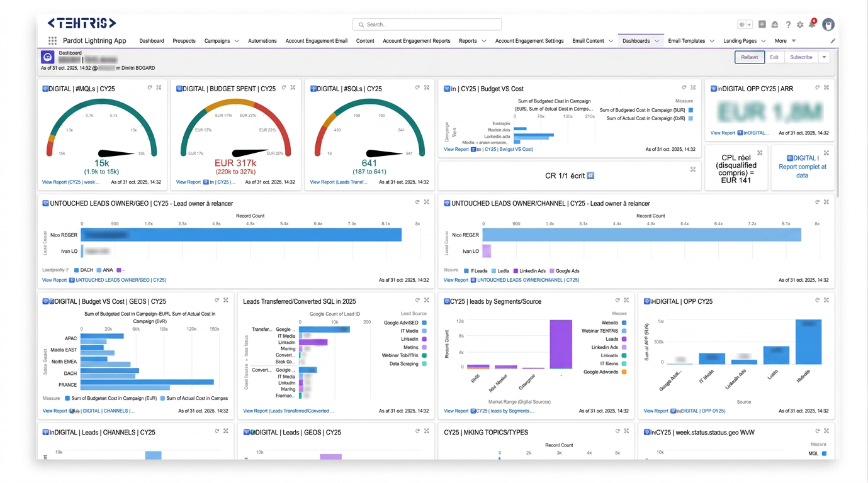Open the Landing Pages dropdown chevron
Viewport: 868px width, 483px height.
[764, 41]
